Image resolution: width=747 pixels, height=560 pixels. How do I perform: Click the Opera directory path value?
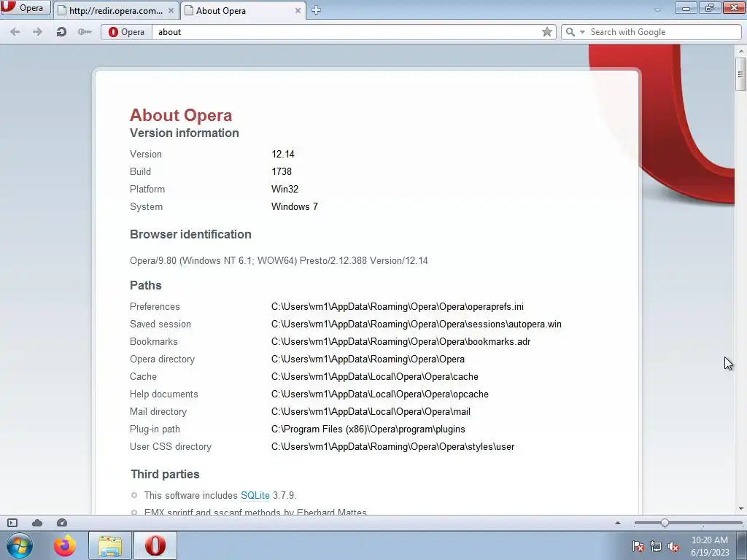[x=368, y=359]
